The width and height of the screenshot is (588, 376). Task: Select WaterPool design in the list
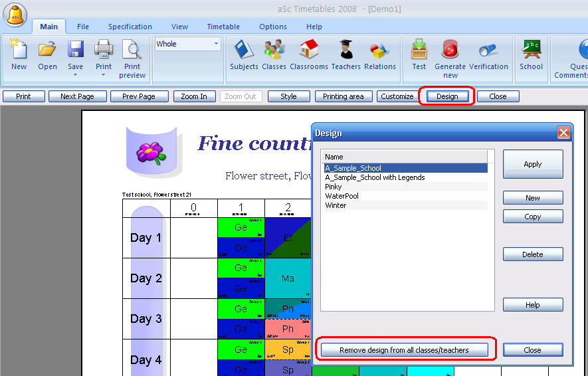342,196
